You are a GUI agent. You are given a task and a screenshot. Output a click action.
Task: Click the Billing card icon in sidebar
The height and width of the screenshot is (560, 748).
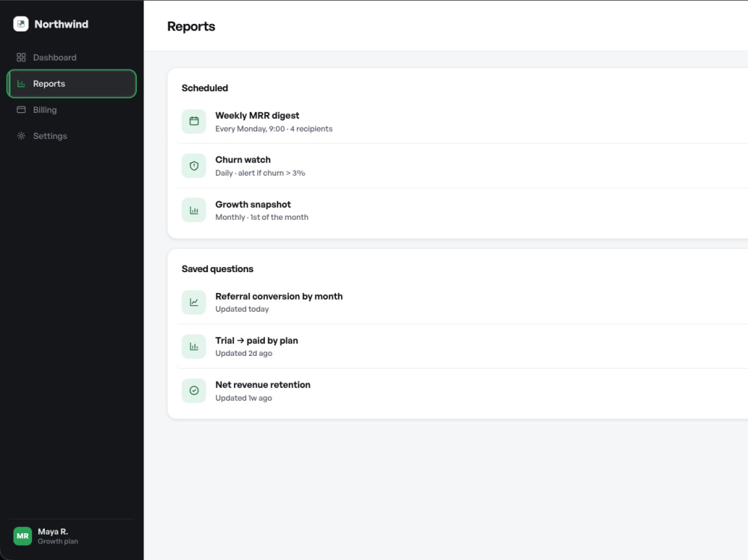click(x=21, y=110)
